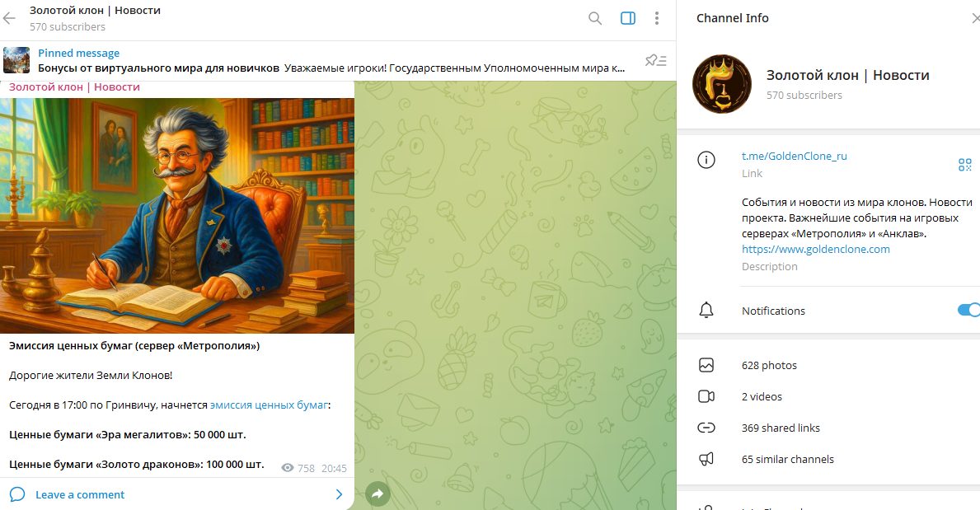
Task: Open search in the channel
Action: pyautogui.click(x=595, y=19)
